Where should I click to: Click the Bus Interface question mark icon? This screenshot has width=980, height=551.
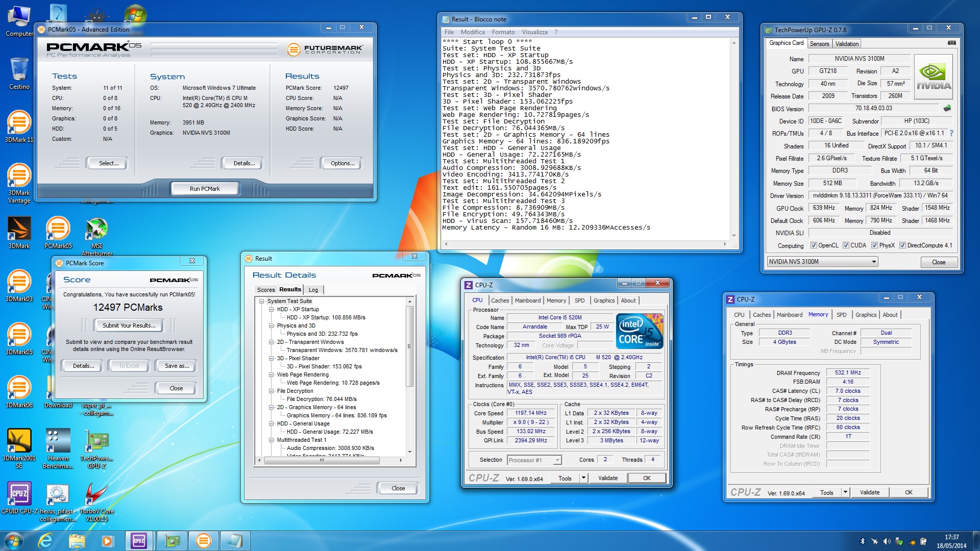pos(951,133)
